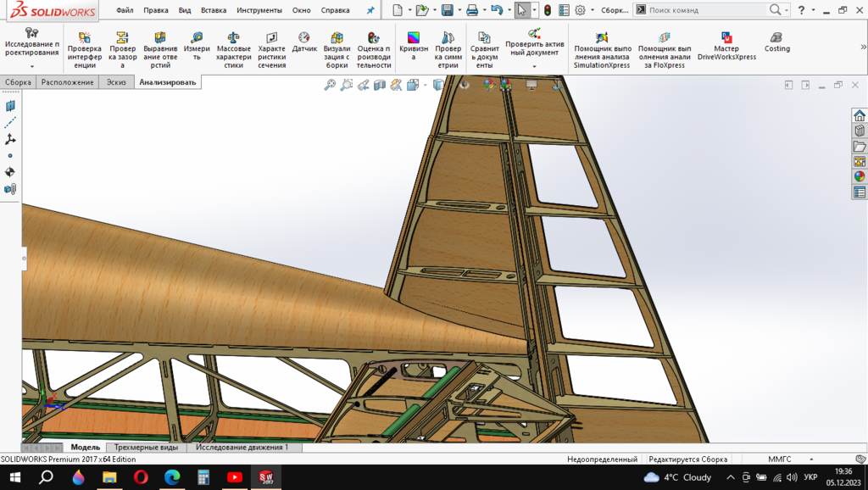Launch the Curvature display tool (Кривизна)

pyautogui.click(x=413, y=45)
